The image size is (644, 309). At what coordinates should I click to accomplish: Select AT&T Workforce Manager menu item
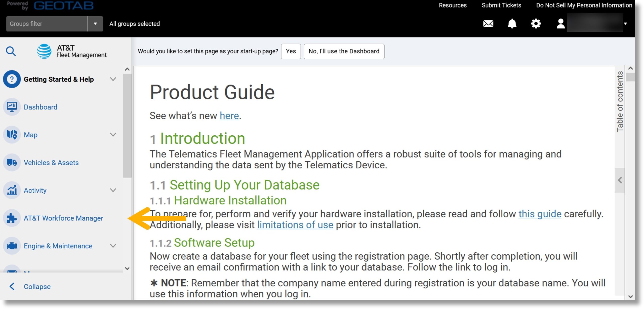pos(63,218)
